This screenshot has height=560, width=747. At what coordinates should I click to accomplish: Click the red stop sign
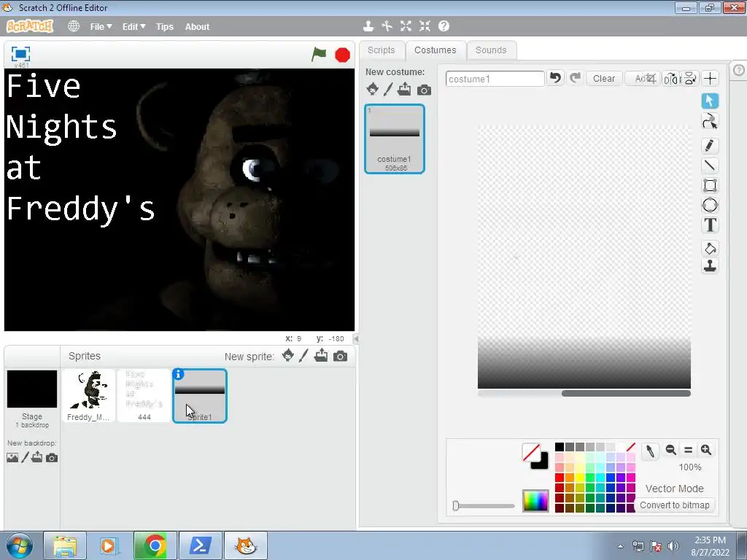click(x=343, y=55)
